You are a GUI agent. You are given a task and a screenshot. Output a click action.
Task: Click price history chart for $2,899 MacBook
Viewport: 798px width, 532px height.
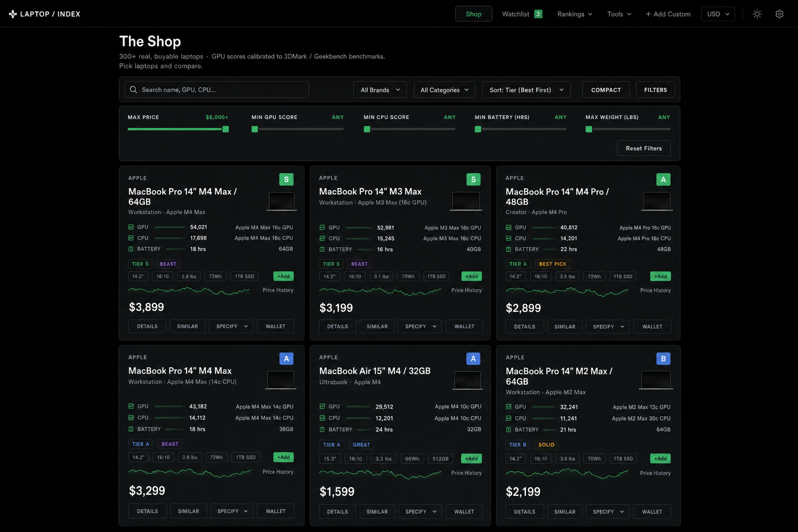click(x=567, y=291)
